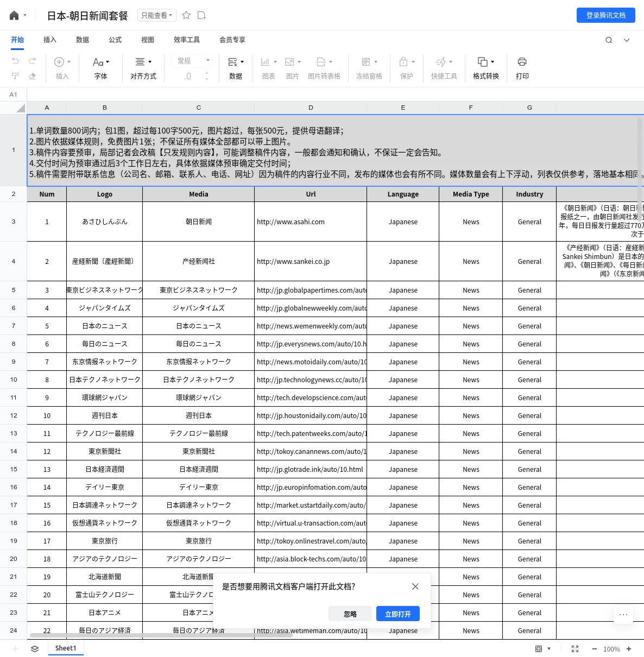Zoom in with plus button
This screenshot has height=657, width=644.
coord(629,649)
